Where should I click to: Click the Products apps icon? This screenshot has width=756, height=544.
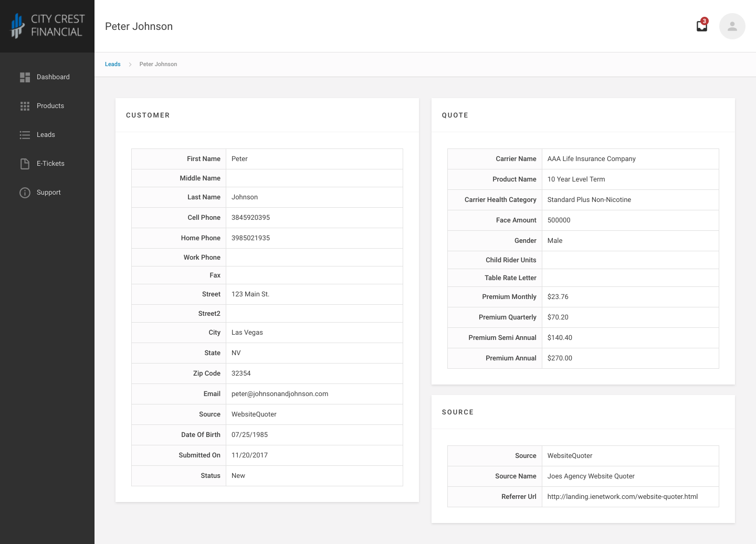(x=25, y=106)
